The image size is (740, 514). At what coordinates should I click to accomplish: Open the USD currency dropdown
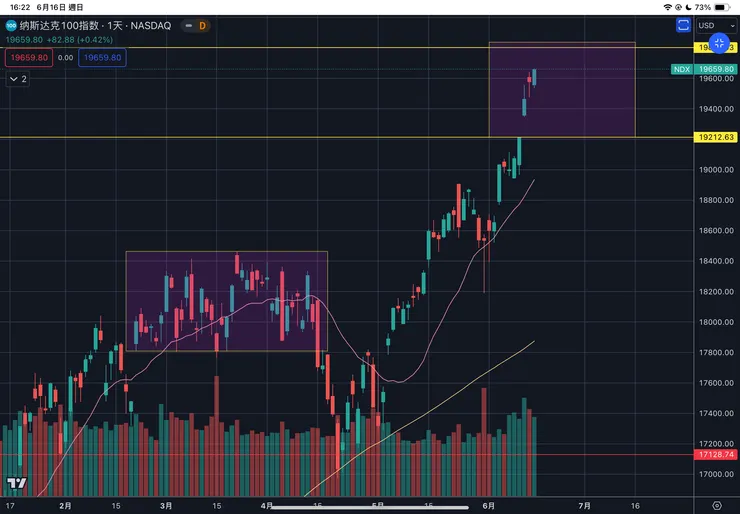click(716, 25)
